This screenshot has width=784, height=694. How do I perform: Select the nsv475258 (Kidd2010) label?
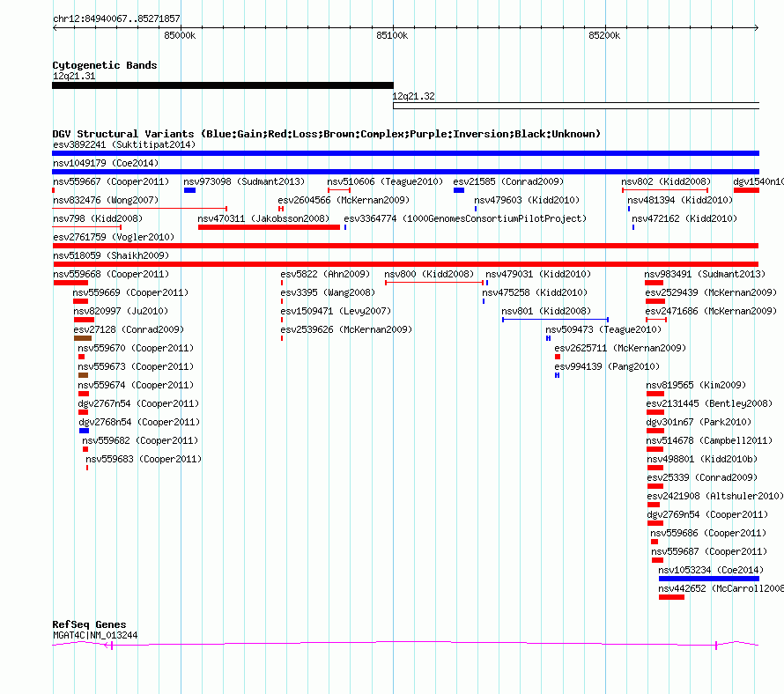535,292
